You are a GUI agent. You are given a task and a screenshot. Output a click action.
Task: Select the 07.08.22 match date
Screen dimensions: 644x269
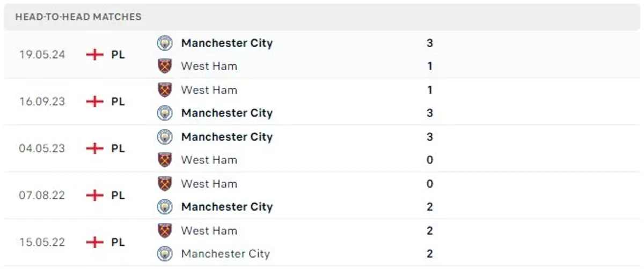[42, 196]
